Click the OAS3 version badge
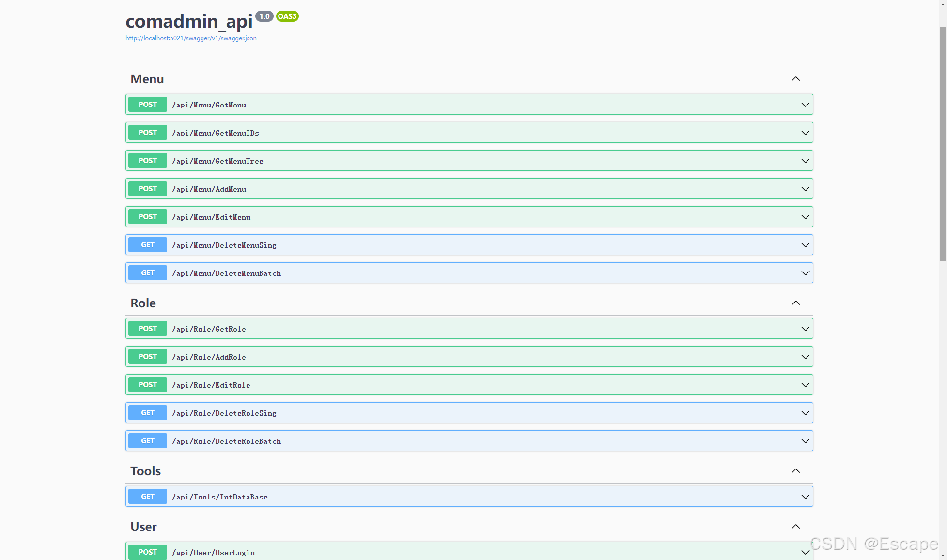This screenshot has height=560, width=947. [x=287, y=16]
